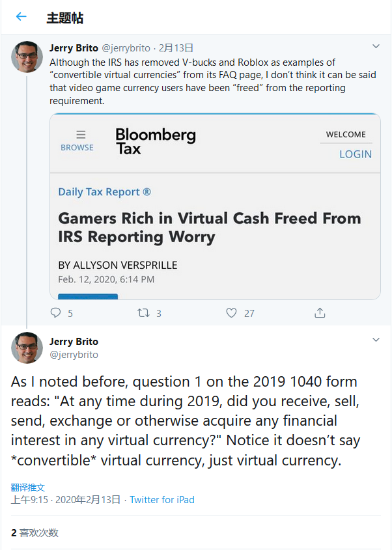View the 2 喜欢次数 likes list
Image resolution: width=392 pixels, height=550 pixels.
coord(35,532)
